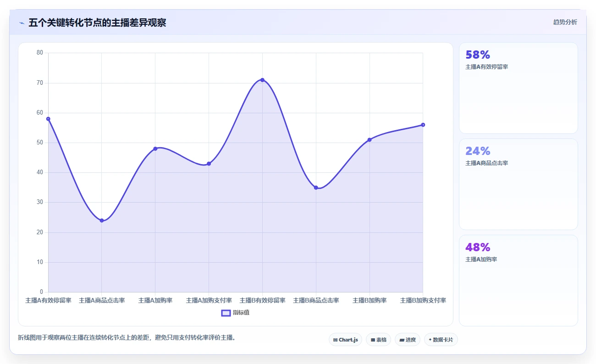Click the 数据卡片 tag chip

(441, 340)
